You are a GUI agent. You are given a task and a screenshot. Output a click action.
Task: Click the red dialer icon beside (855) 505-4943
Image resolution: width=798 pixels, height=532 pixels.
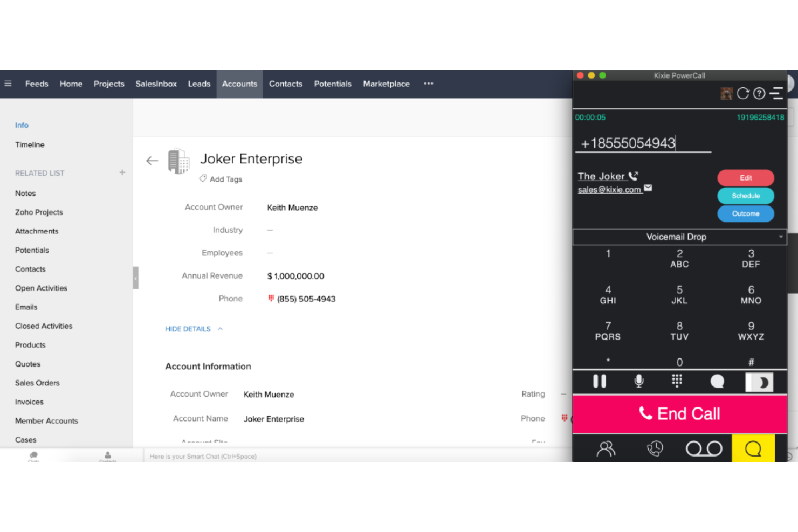(271, 298)
